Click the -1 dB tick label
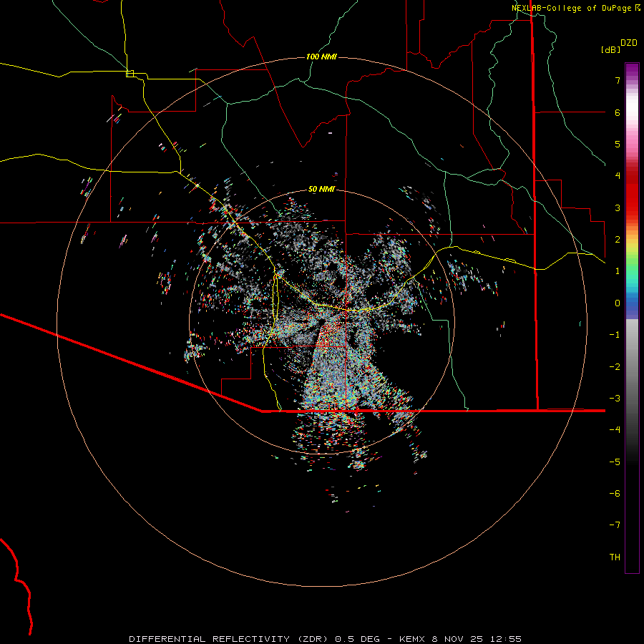This screenshot has height=644, width=644. pyautogui.click(x=615, y=335)
